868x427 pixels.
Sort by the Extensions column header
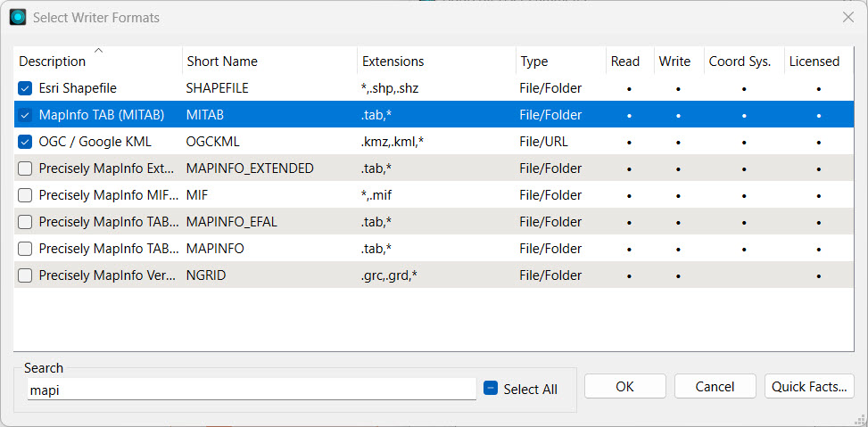pos(393,62)
